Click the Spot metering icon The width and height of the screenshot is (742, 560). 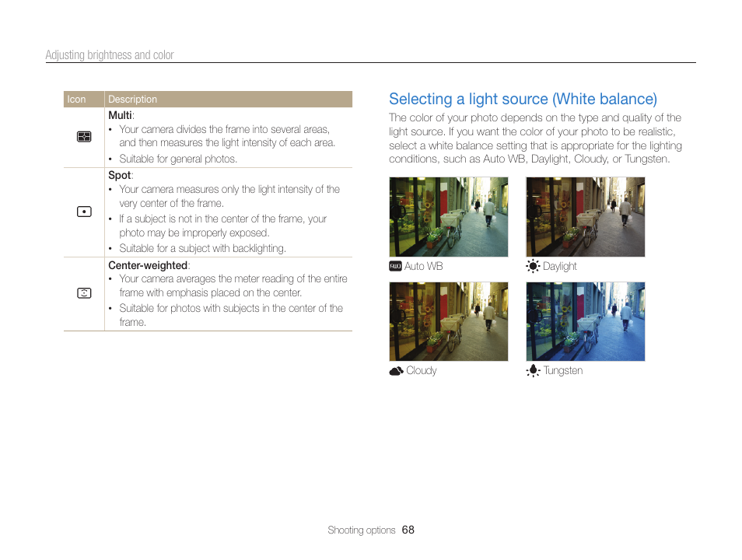(x=84, y=212)
